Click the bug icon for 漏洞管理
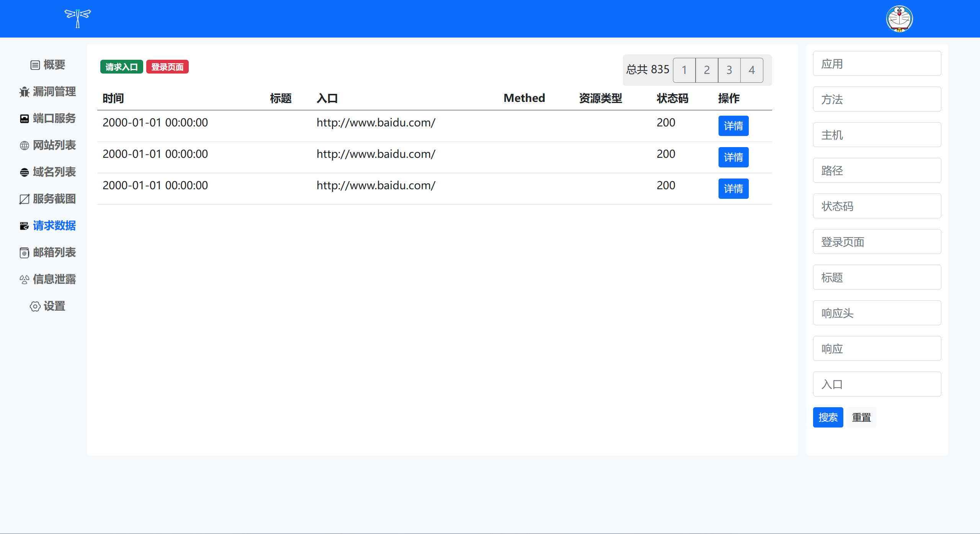 [x=24, y=92]
